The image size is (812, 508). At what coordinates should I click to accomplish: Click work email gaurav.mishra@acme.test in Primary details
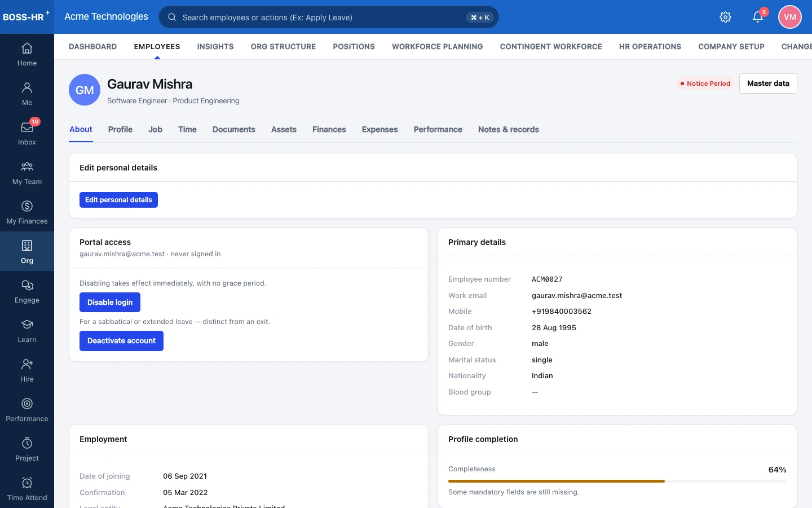click(577, 296)
